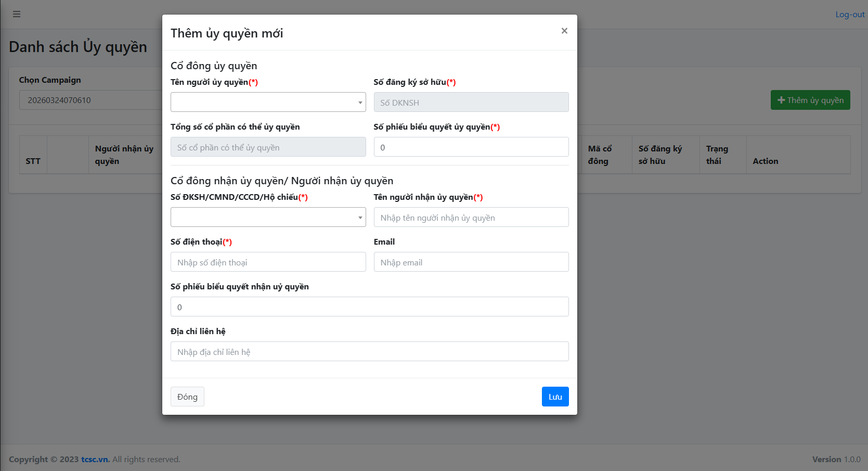
Task: Click the green Thêm ủy quyền button
Action: click(810, 100)
